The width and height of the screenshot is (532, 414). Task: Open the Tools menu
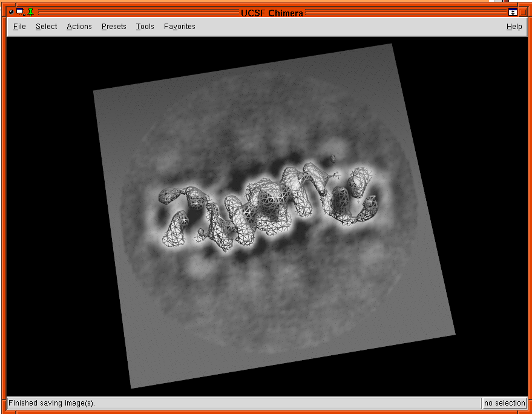(145, 27)
